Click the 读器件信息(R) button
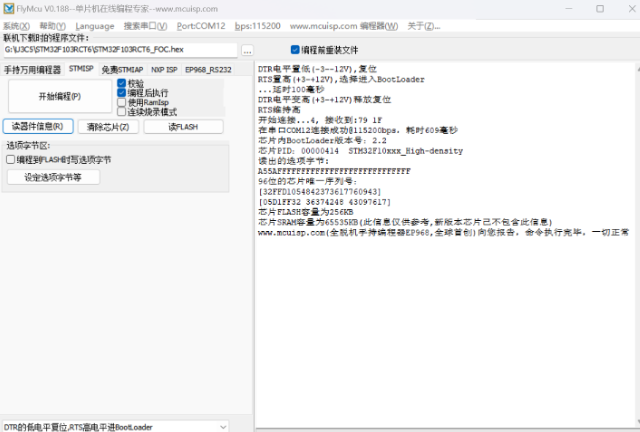Image resolution: width=640 pixels, height=432 pixels. [x=38, y=127]
